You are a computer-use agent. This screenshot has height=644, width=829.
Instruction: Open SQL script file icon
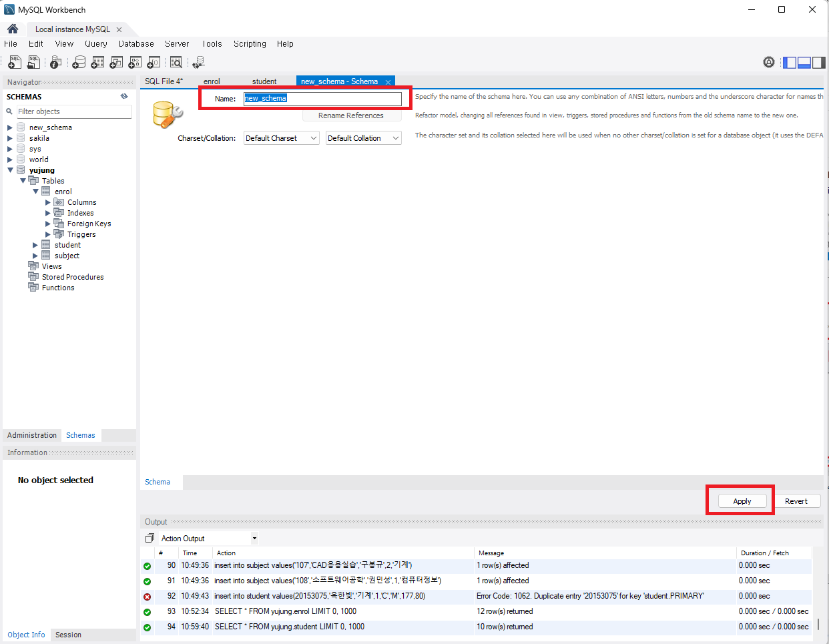tap(33, 62)
